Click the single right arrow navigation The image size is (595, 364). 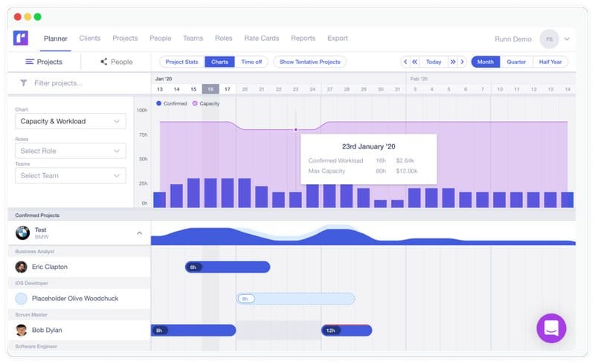click(x=463, y=62)
